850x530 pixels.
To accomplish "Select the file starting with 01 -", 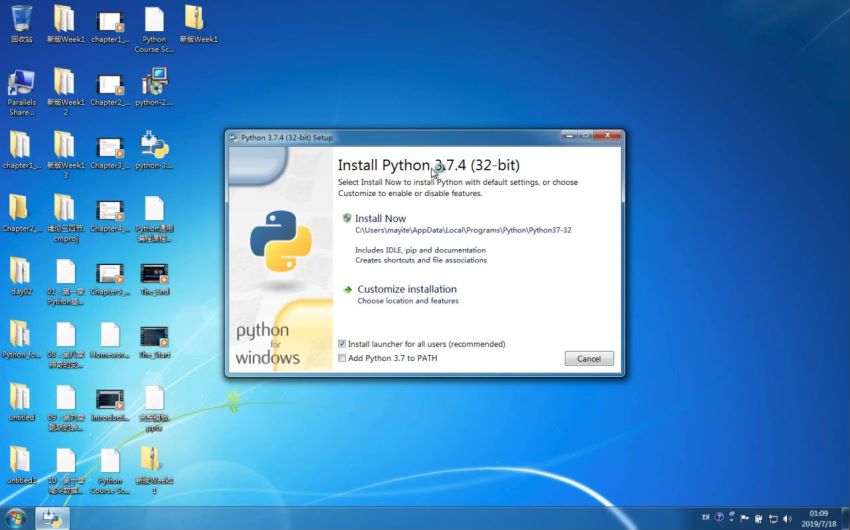I will click(x=65, y=281).
